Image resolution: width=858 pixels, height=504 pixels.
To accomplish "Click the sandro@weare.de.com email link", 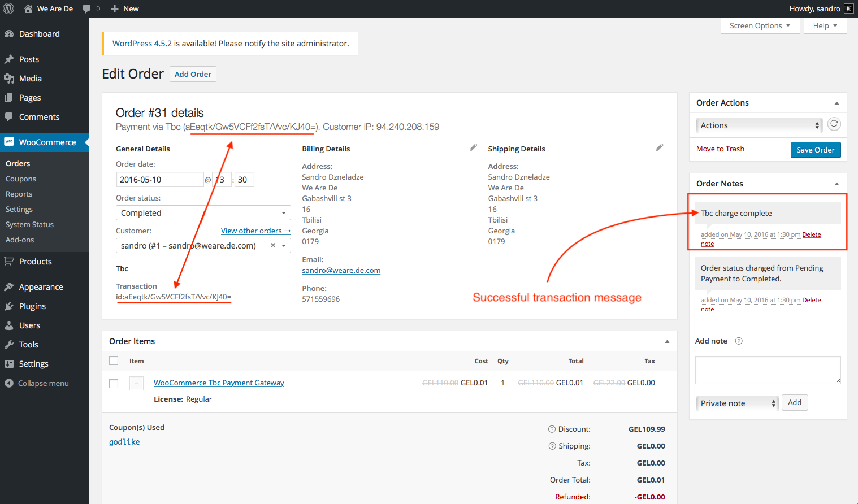I will [341, 271].
